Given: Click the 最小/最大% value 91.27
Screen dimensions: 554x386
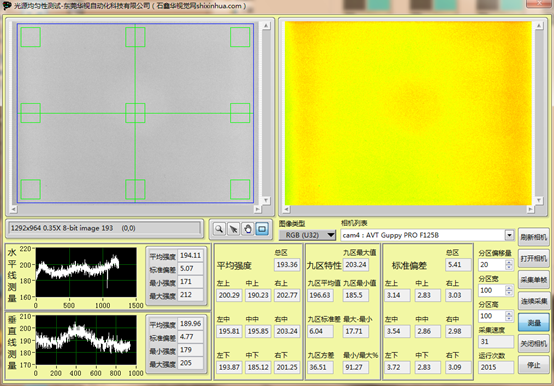Looking at the screenshot, I should pos(355,367).
